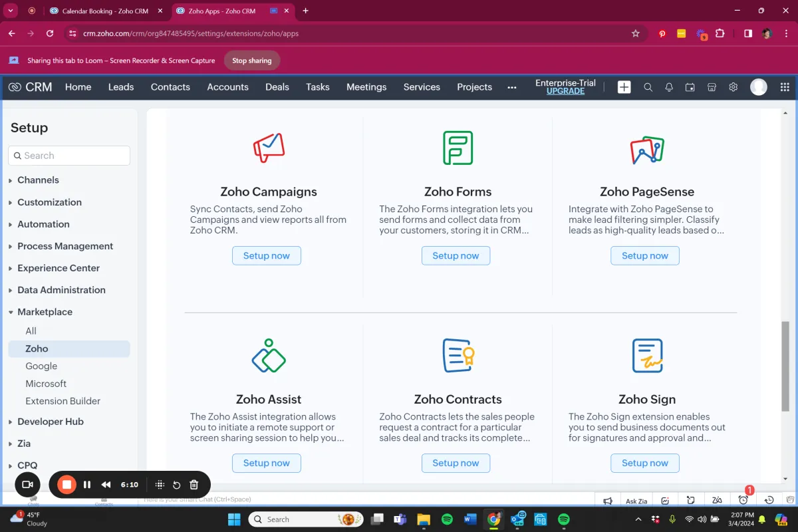Viewport: 798px width, 532px height.
Task: Click the page vertical scrollbar thumb
Action: click(785, 366)
